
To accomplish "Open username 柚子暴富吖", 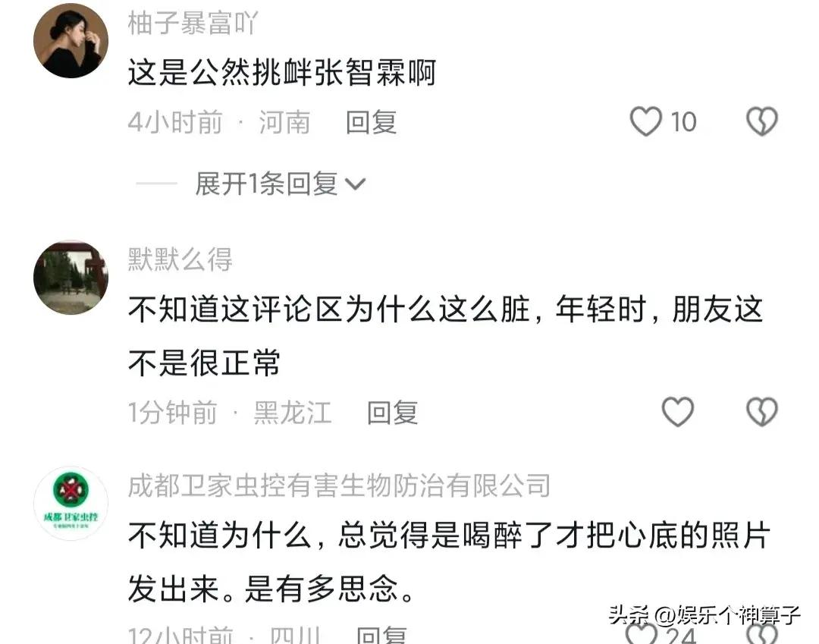I will click(193, 24).
